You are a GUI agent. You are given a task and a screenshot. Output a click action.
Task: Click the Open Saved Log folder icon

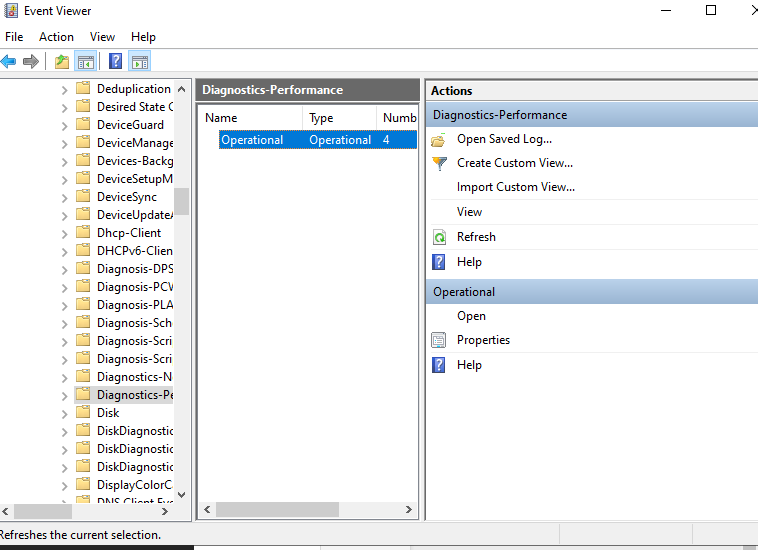pos(439,140)
